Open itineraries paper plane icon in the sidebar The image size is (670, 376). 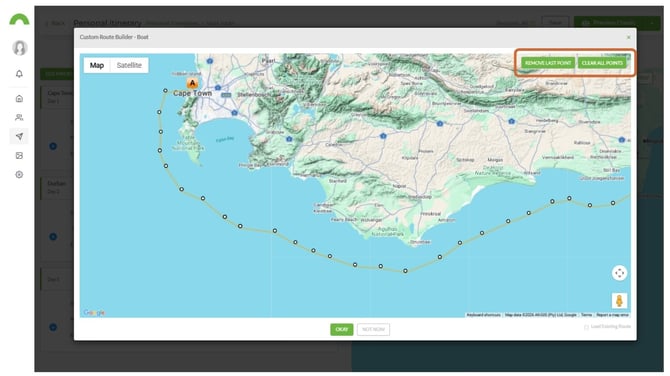click(x=19, y=136)
